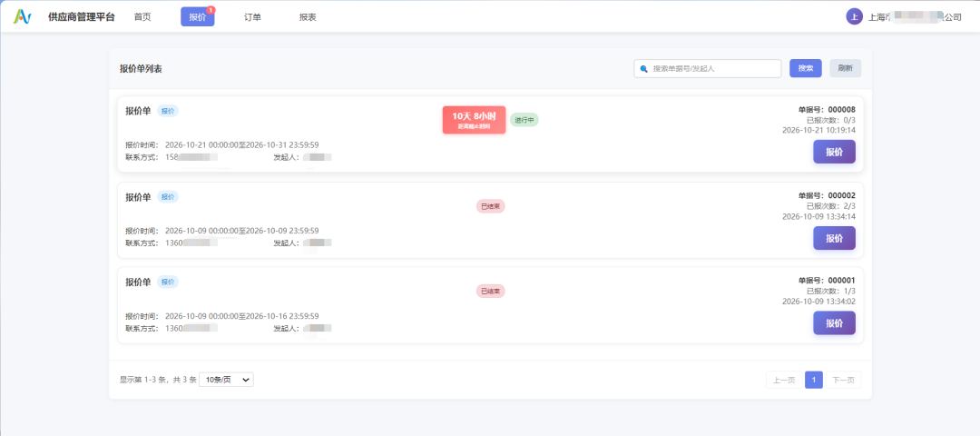Click the 报价 tag in order 000002 card

coord(168,197)
